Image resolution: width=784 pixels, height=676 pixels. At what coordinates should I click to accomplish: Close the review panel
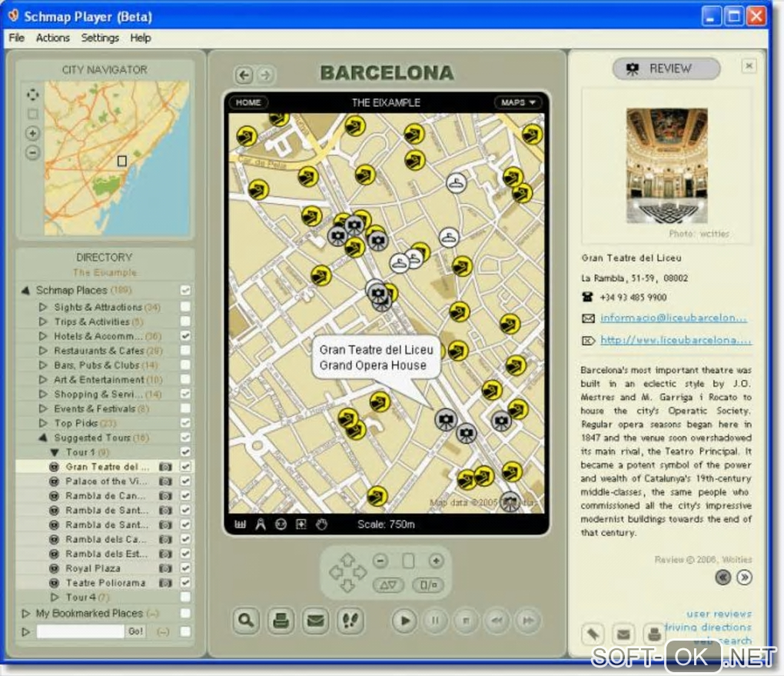point(749,65)
